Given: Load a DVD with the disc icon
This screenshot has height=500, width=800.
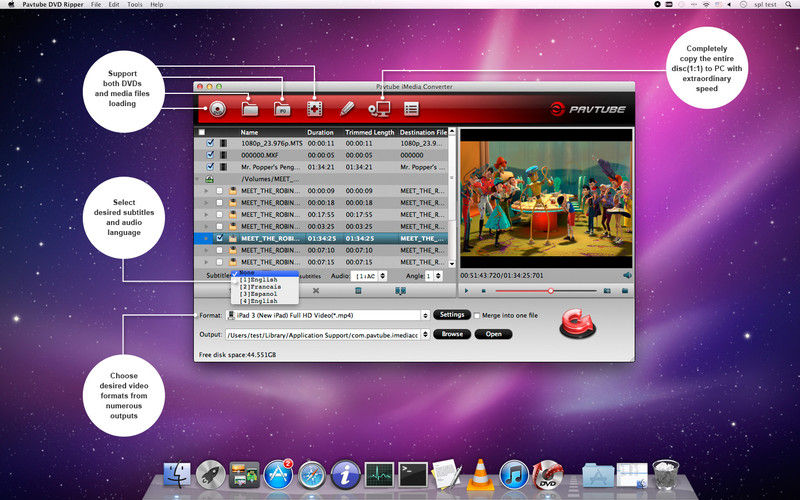Looking at the screenshot, I should click(217, 109).
